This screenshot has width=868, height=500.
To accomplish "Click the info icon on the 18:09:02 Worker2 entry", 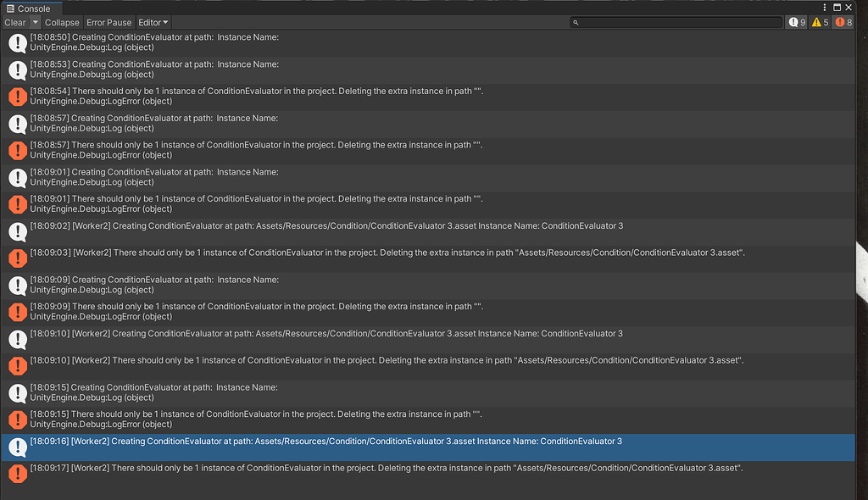I will click(17, 231).
